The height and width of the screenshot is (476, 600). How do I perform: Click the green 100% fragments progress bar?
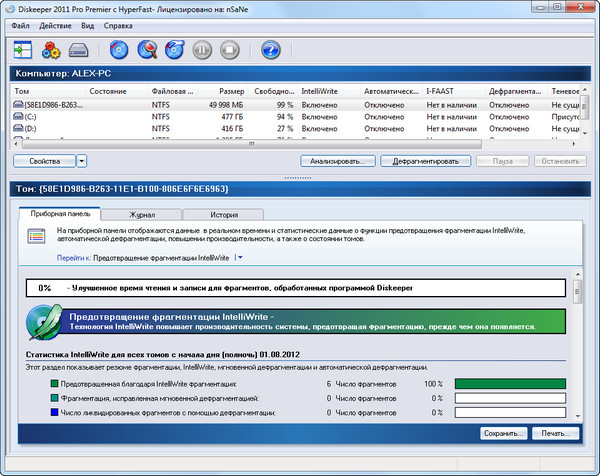click(509, 383)
